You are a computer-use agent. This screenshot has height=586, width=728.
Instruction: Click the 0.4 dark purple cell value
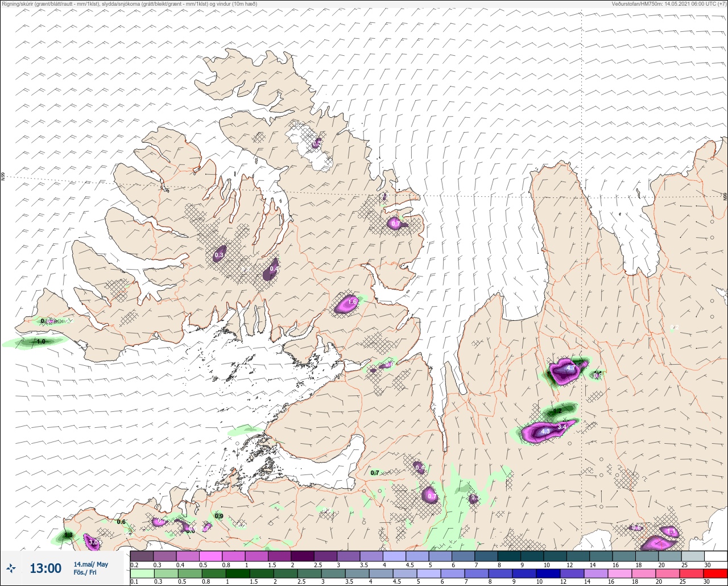point(274,269)
